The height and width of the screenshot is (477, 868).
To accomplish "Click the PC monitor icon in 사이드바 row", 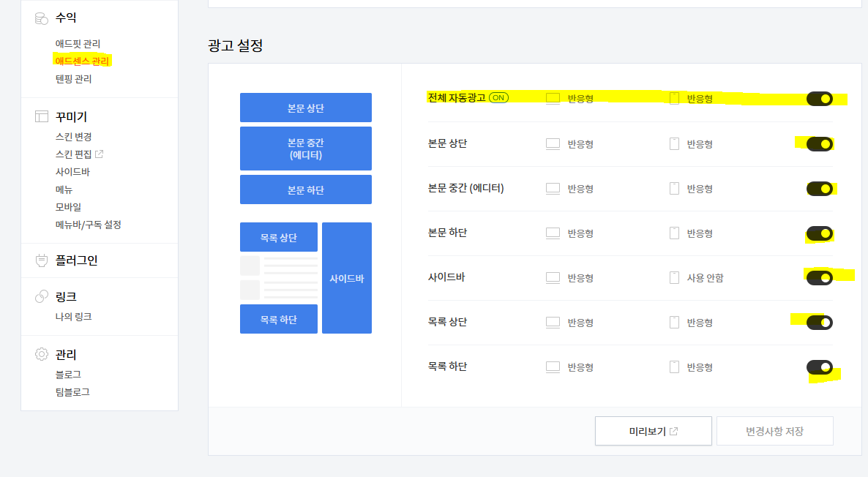I will click(553, 278).
